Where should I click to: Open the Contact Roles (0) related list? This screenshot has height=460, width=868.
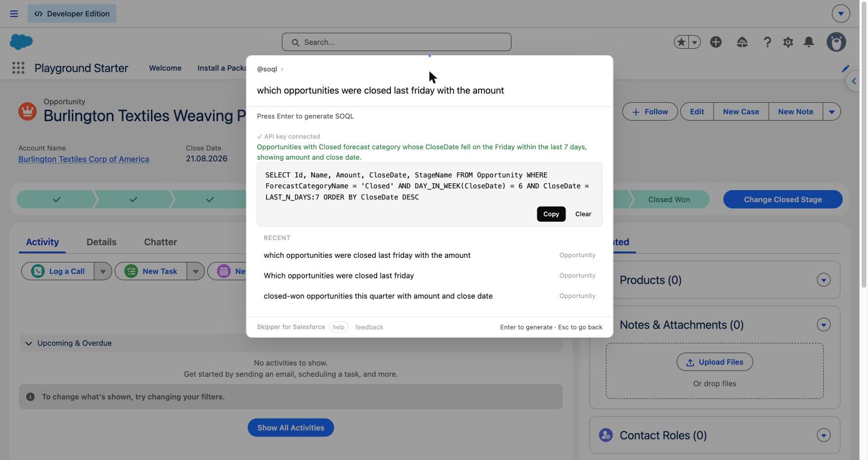click(x=663, y=435)
